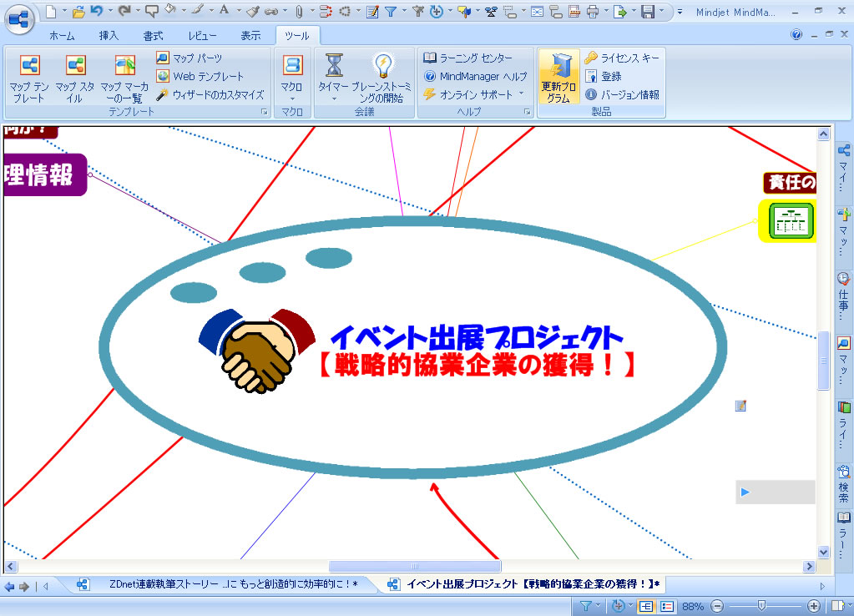Open the Template group dialog launcher

(265, 112)
